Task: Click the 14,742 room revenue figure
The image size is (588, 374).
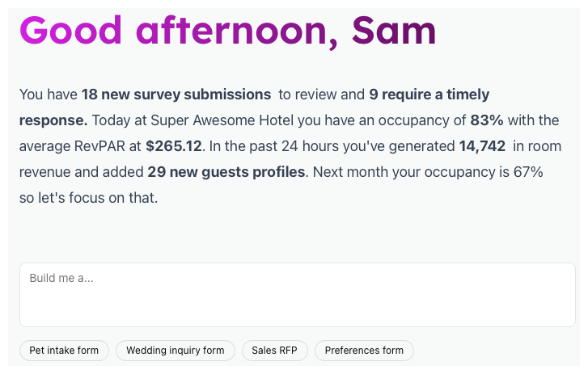Action: click(x=482, y=146)
